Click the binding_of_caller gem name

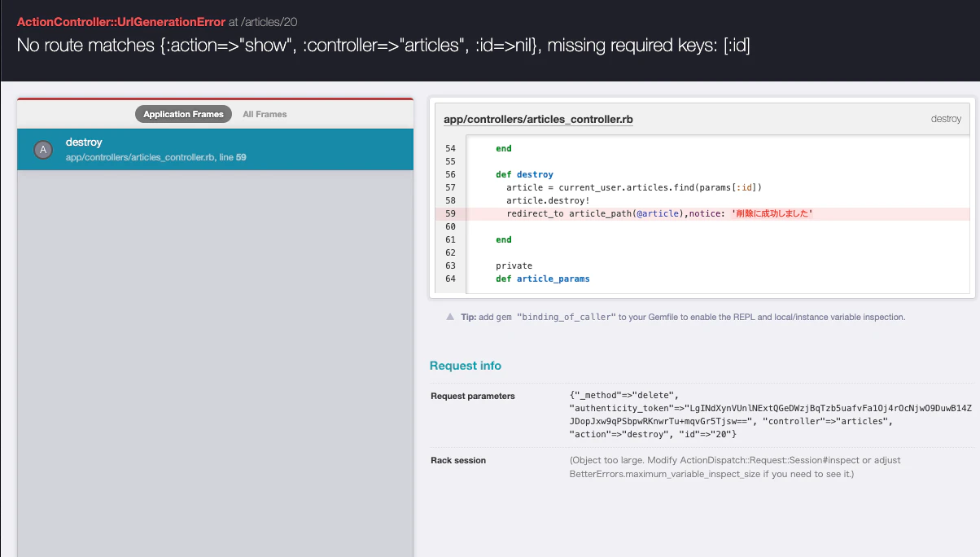click(566, 318)
